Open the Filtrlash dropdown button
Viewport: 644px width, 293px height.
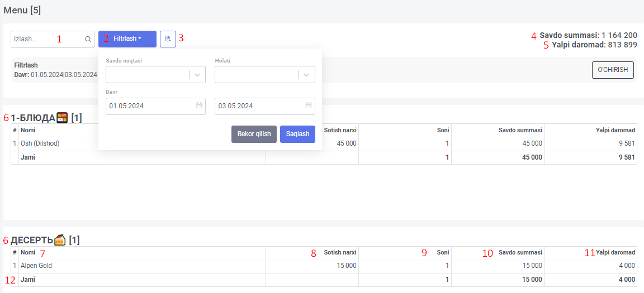click(127, 39)
